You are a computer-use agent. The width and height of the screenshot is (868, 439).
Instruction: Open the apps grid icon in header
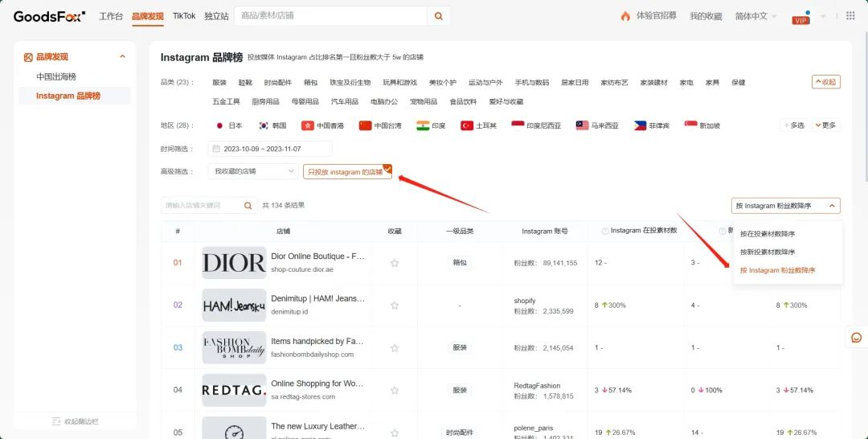pos(850,16)
